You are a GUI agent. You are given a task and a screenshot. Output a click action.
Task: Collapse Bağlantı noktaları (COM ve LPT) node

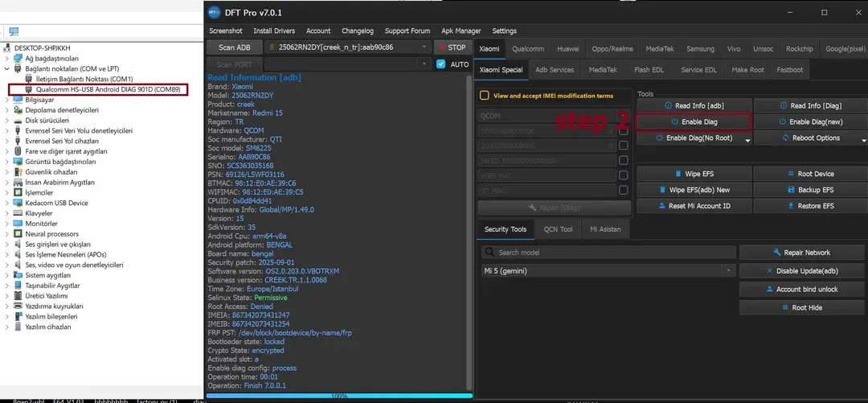6,69
